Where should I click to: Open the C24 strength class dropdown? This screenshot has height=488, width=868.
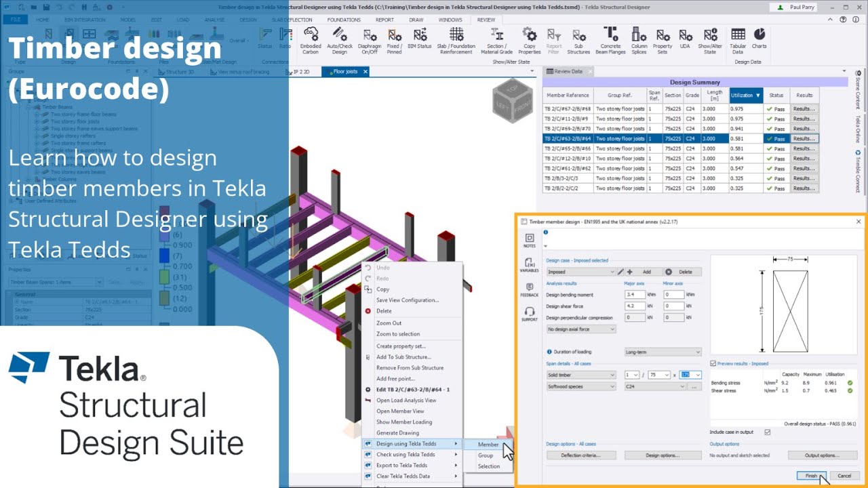[655, 386]
